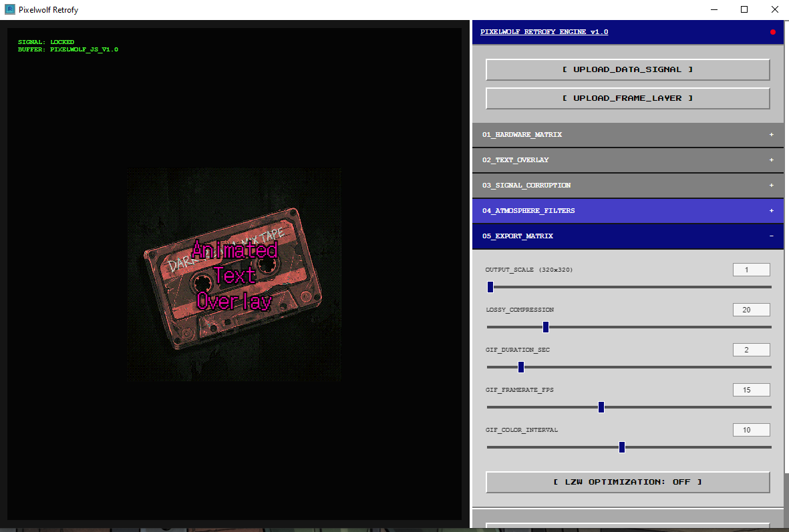Expand the 03_SIGNAL_CORRUPTION section
The height and width of the screenshot is (532, 789).
coord(627,186)
